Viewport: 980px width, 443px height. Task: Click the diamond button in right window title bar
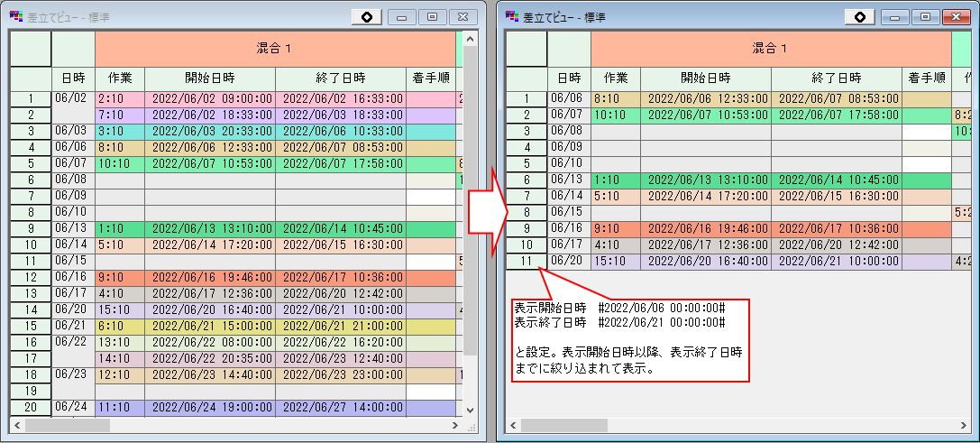(x=861, y=17)
